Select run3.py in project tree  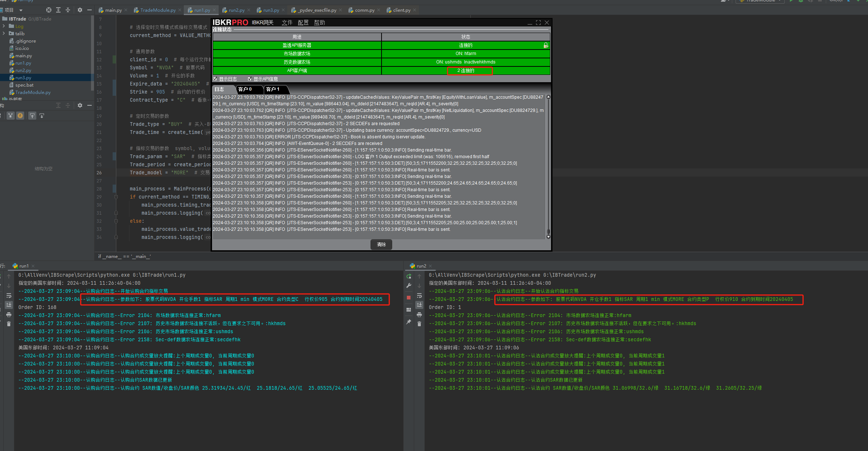23,78
